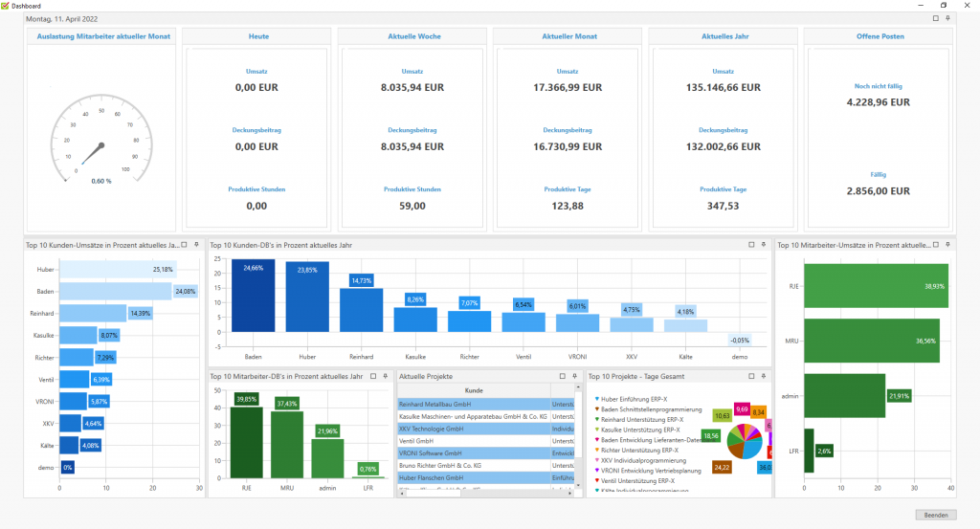Toggle pin on Top 10 Kunden-DB's panel
Screen dimensions: 980x529
tap(763, 245)
